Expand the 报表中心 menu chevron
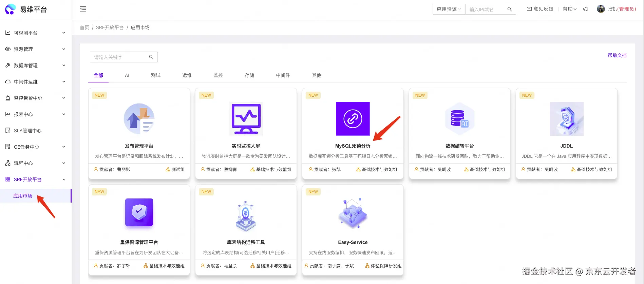 [x=64, y=114]
